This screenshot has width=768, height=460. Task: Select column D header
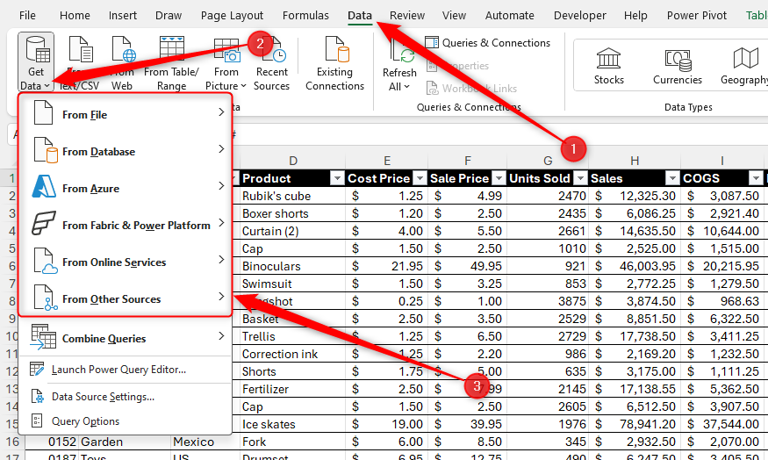click(293, 161)
